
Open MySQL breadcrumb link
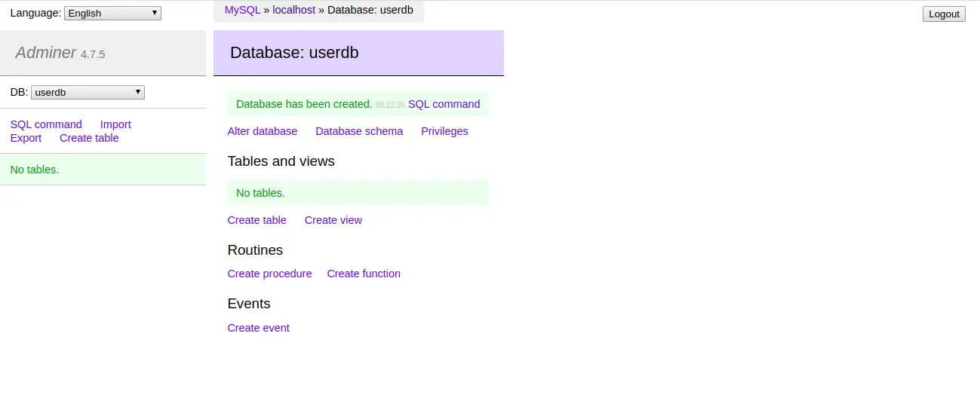coord(242,11)
